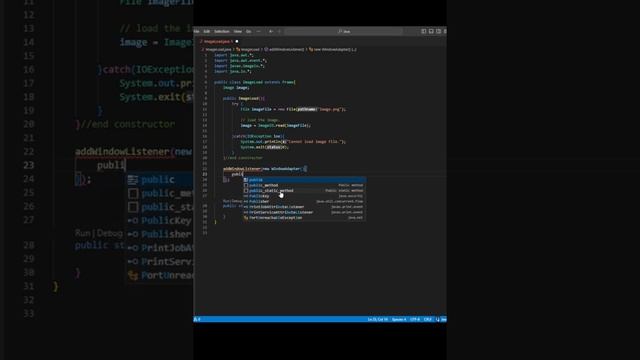
Task: Choose the PrintServiceAttributeListener suggestion
Action: point(304,212)
